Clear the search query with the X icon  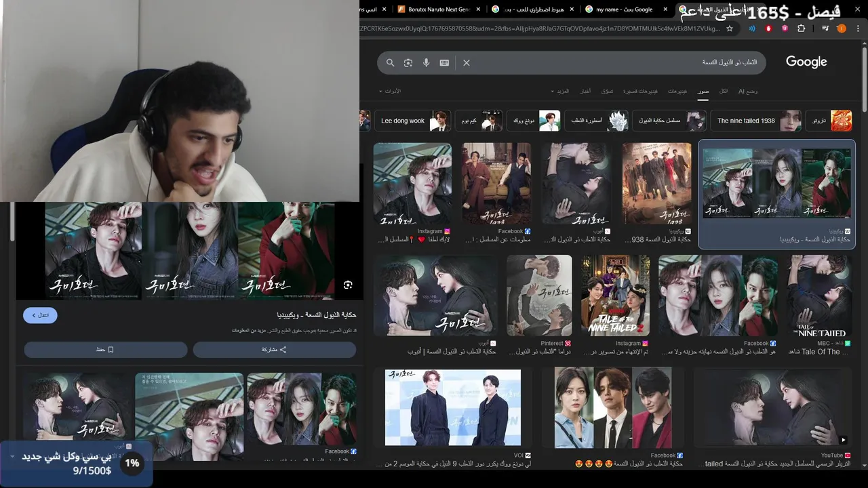[467, 62]
